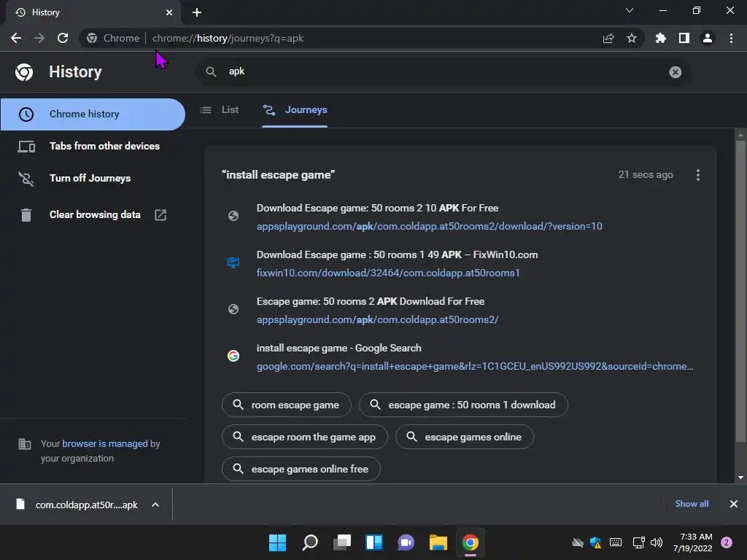Reload the history page

point(63,38)
